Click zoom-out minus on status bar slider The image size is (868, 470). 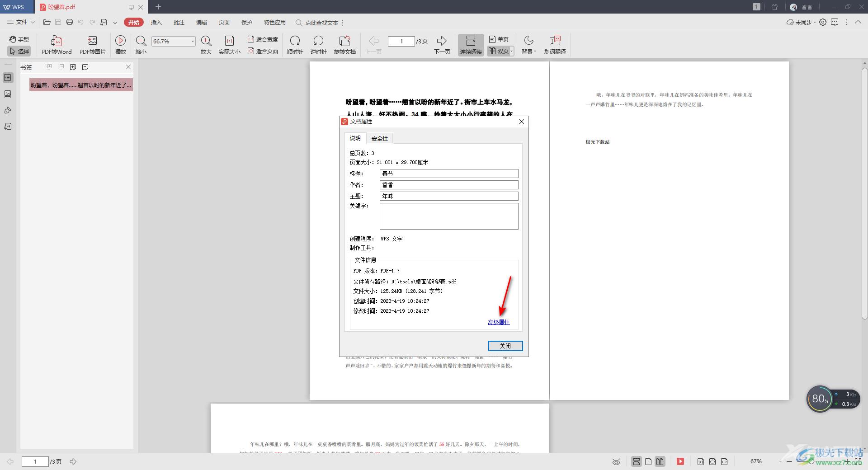(x=789, y=461)
